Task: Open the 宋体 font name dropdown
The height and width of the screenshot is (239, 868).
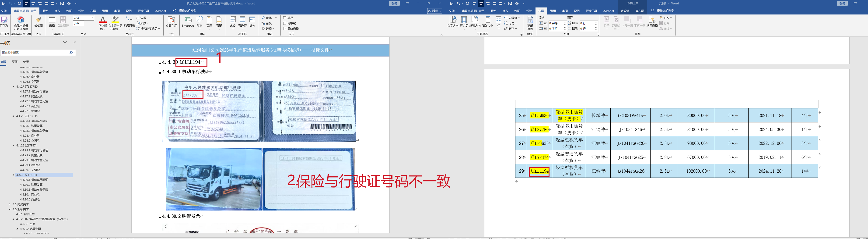Action: [92, 18]
